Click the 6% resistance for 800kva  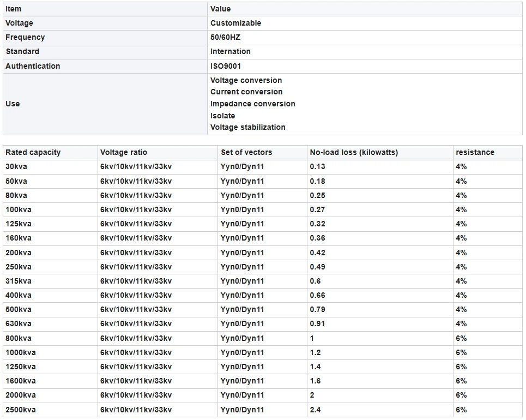coord(461,338)
